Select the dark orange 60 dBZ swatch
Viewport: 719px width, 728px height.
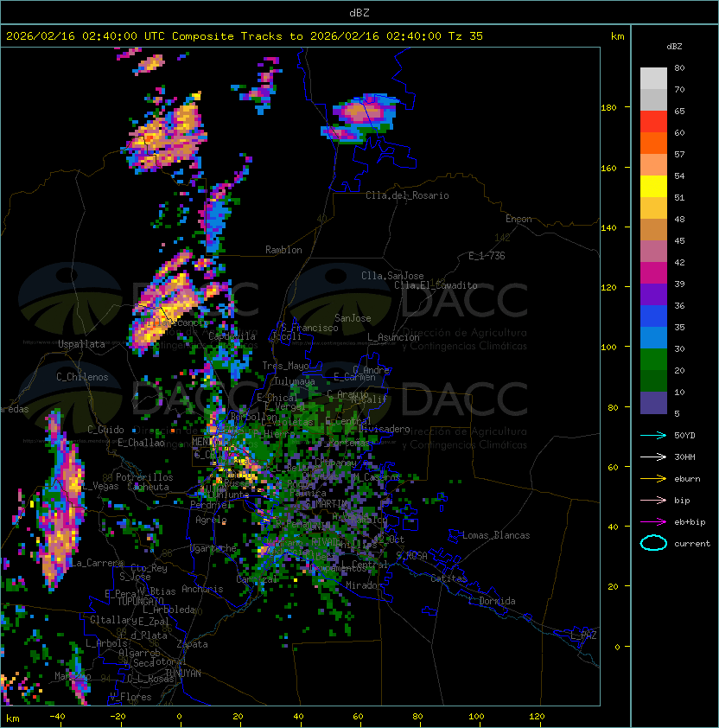(x=653, y=143)
